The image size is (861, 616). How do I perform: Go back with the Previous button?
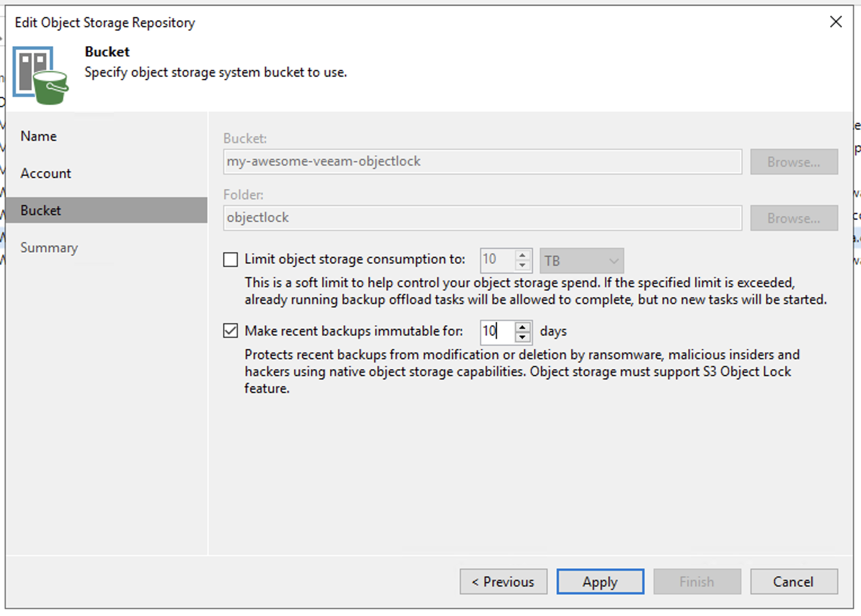(503, 581)
